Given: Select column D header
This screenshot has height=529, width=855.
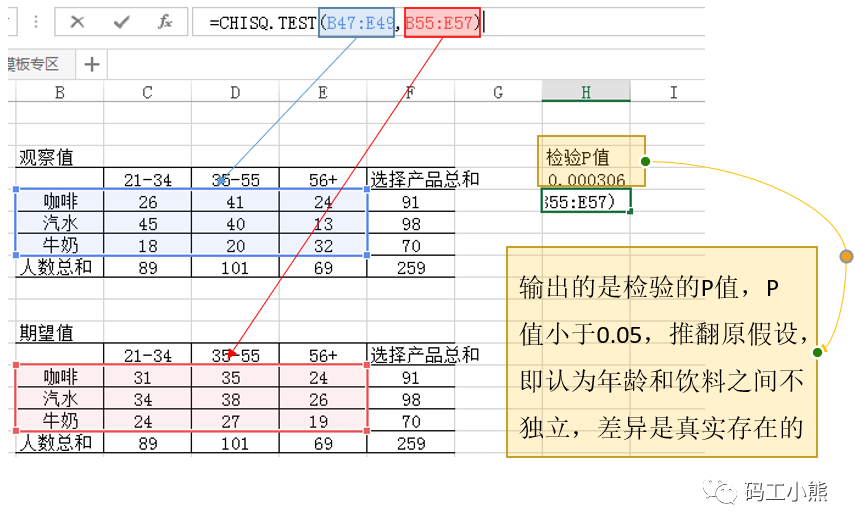Looking at the screenshot, I should pos(235,93).
